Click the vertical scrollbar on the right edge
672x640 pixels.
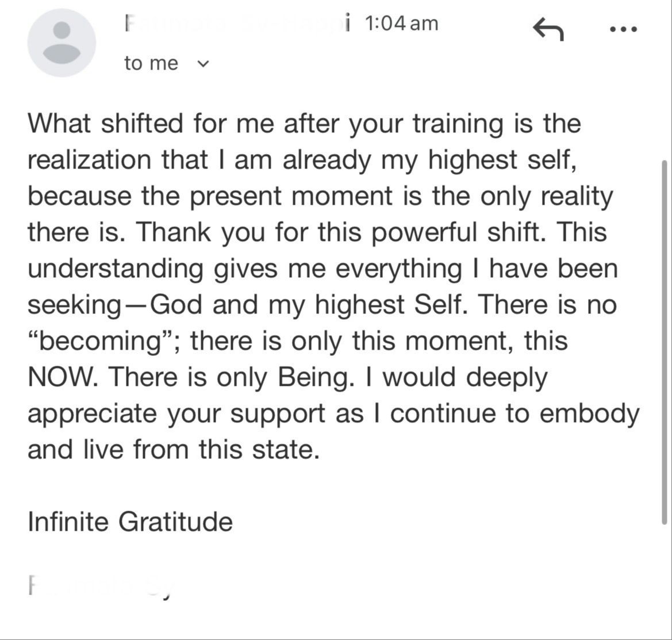pos(665,342)
